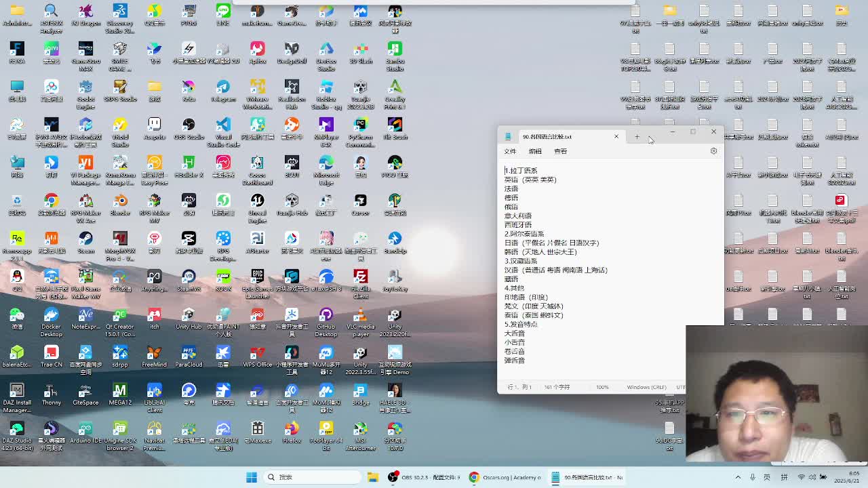Select the Unity Hub shortcut
This screenshot has height=488, width=868.
(x=189, y=315)
